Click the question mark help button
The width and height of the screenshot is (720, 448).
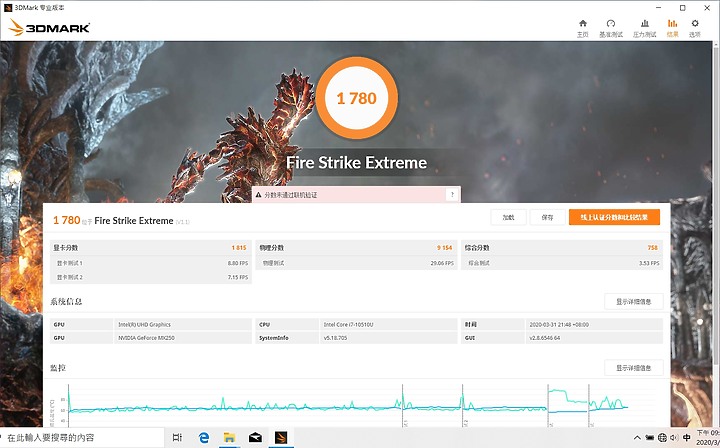coord(452,195)
